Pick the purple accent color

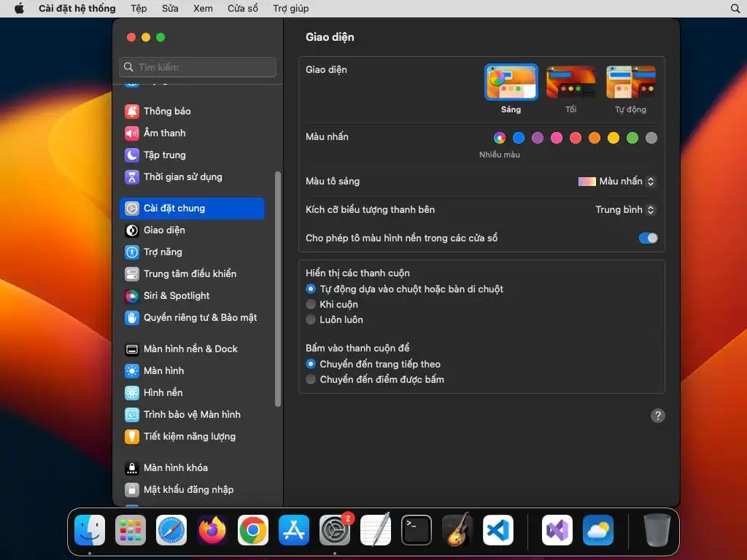pyautogui.click(x=538, y=138)
